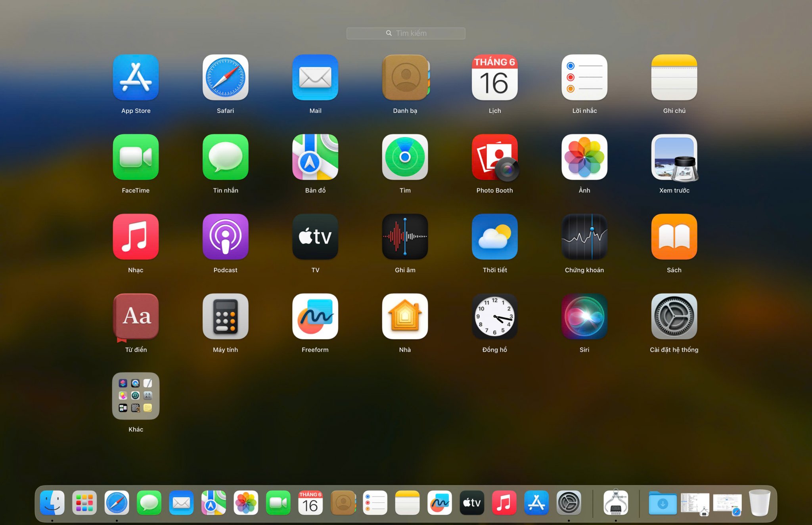The width and height of the screenshot is (812, 525).
Task: Open Messages from the Dock
Action: pyautogui.click(x=149, y=503)
